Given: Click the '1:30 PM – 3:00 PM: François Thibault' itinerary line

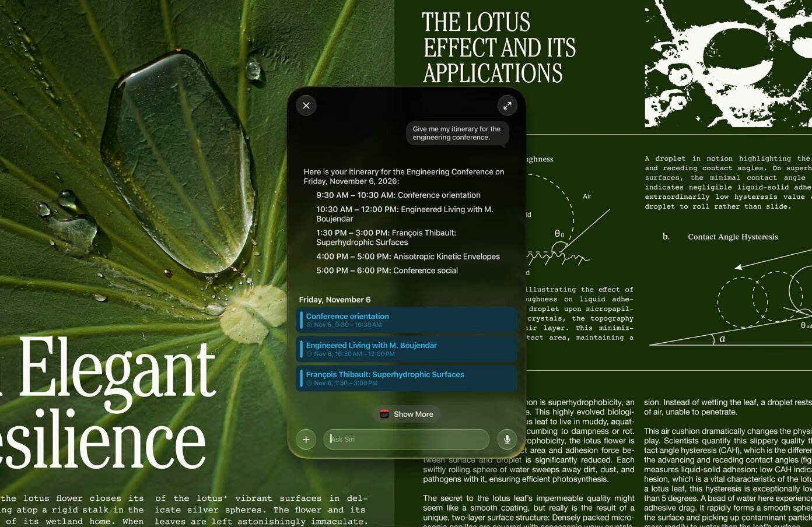Looking at the screenshot, I should tap(386, 237).
